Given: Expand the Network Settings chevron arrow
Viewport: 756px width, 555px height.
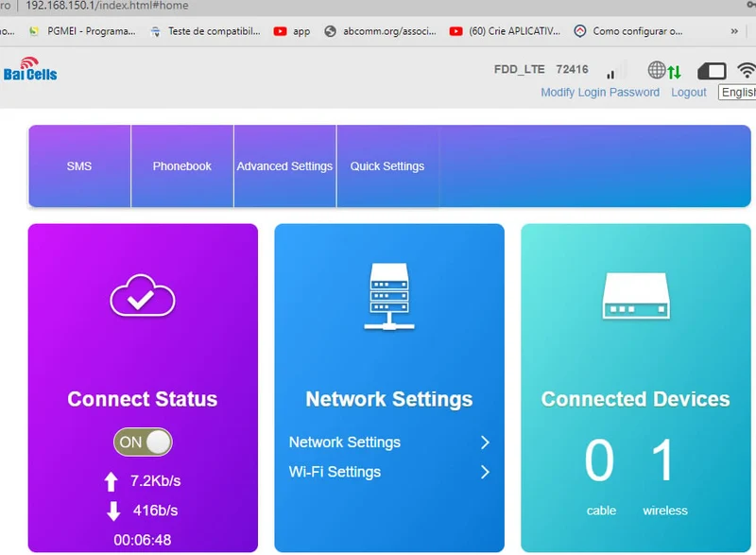Looking at the screenshot, I should 485,442.
